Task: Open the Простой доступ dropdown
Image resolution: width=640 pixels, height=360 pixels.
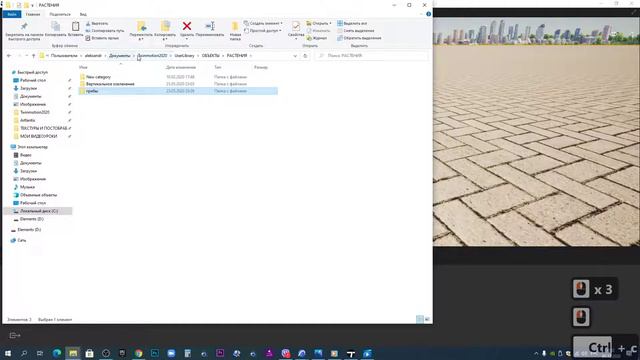Action: [262, 31]
